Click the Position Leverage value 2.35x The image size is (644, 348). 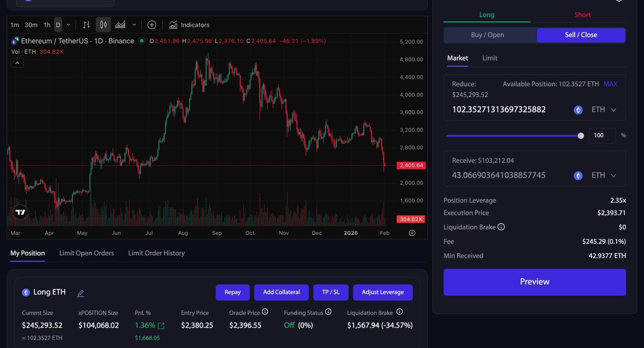tap(618, 200)
